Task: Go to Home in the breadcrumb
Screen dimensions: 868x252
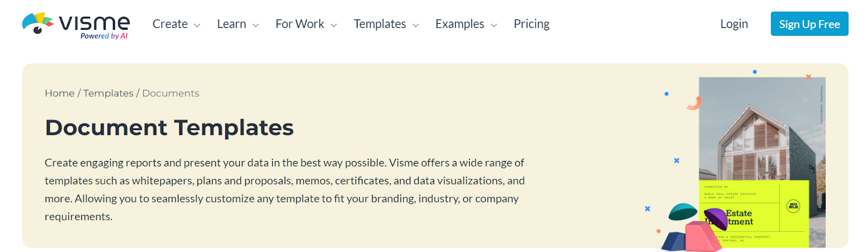Action: coord(60,93)
